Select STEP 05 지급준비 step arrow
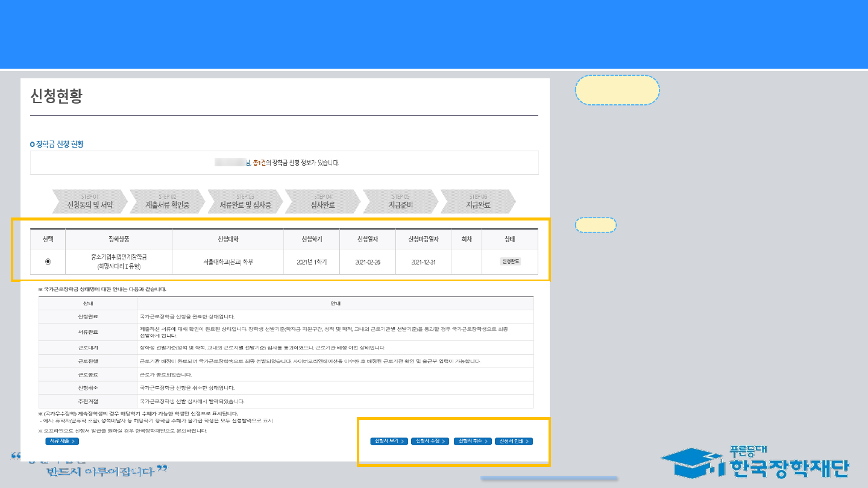 401,201
